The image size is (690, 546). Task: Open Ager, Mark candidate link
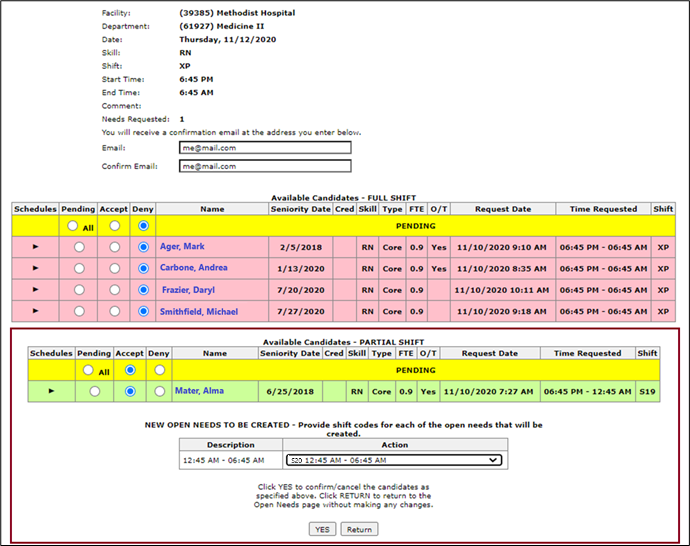[184, 247]
